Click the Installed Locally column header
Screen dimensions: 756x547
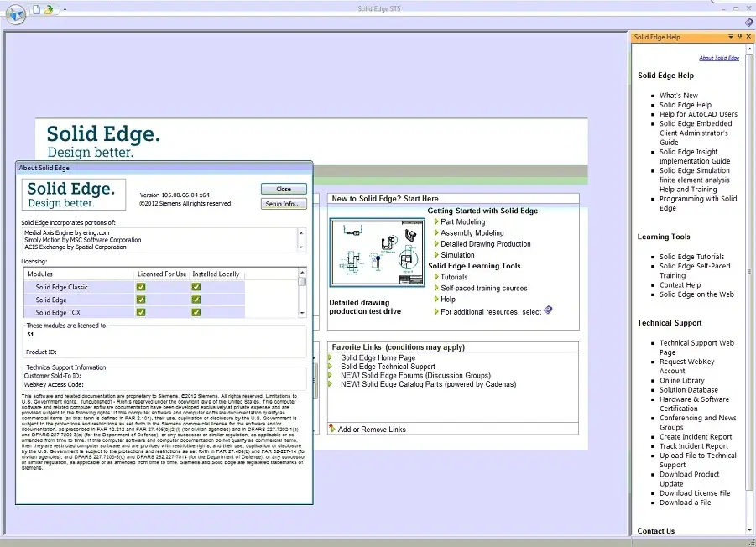click(217, 273)
